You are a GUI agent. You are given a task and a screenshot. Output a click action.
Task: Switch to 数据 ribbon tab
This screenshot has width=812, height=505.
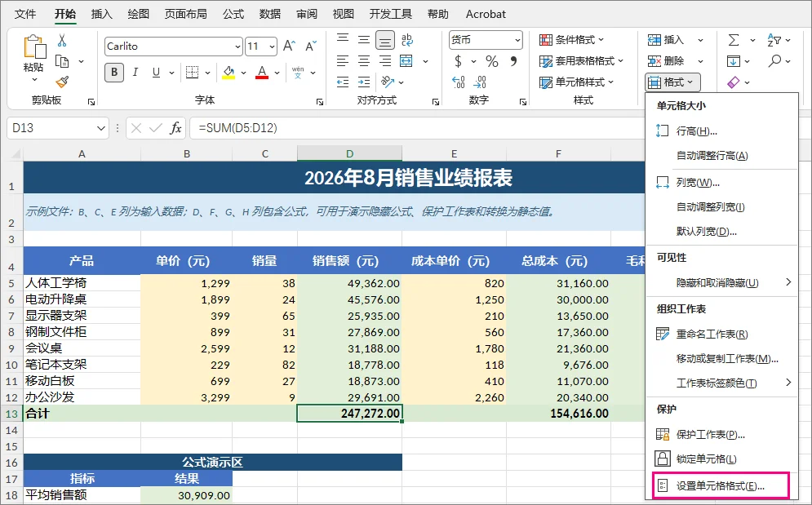[x=270, y=14]
